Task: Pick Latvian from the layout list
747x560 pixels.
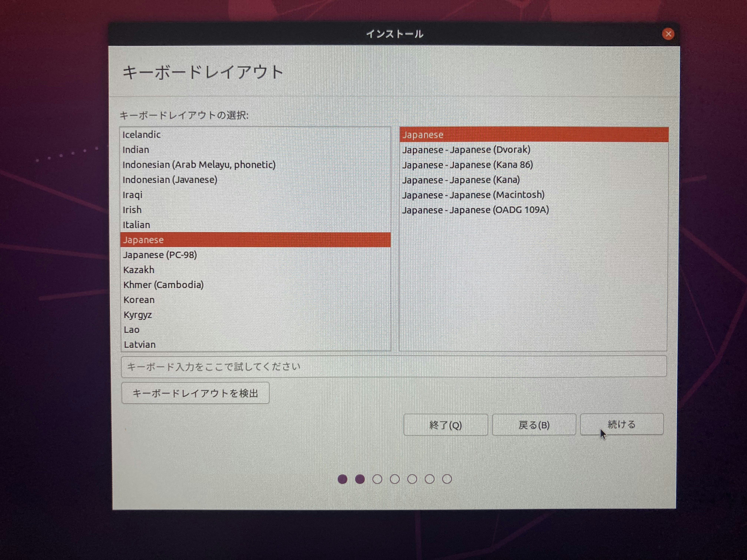Action: click(140, 345)
